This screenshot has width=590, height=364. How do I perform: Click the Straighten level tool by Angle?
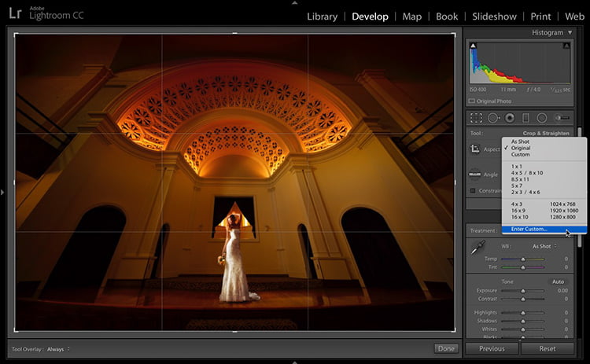click(475, 175)
